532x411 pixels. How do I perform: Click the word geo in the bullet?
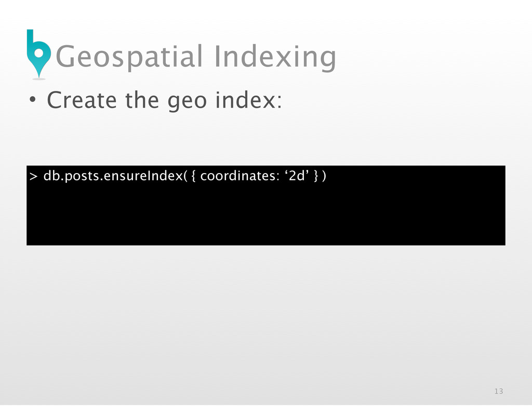pos(187,102)
